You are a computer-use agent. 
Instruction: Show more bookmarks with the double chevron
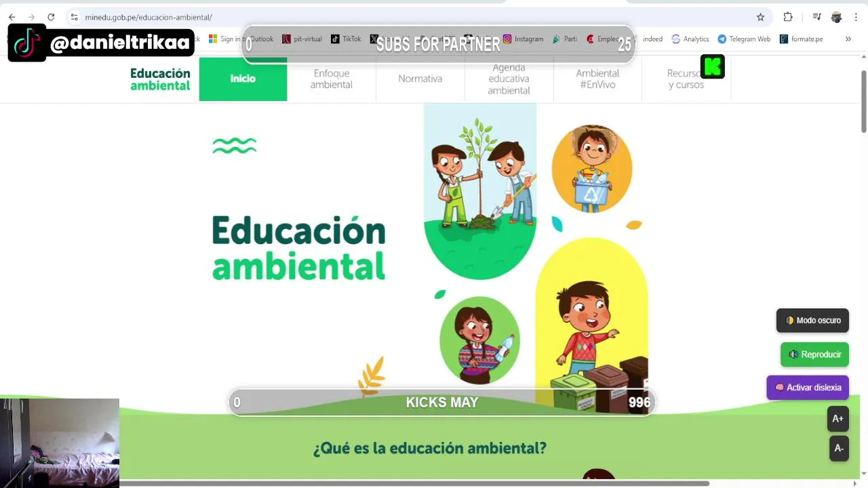(848, 39)
